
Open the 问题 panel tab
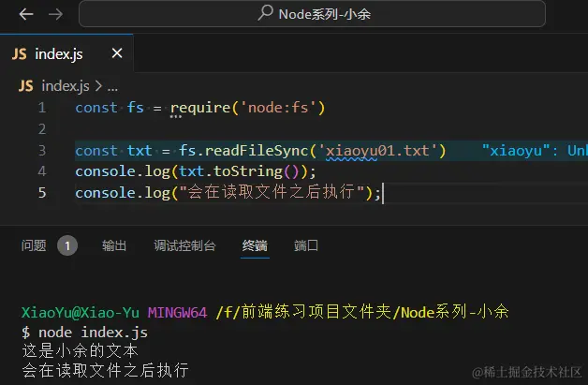pyautogui.click(x=34, y=245)
